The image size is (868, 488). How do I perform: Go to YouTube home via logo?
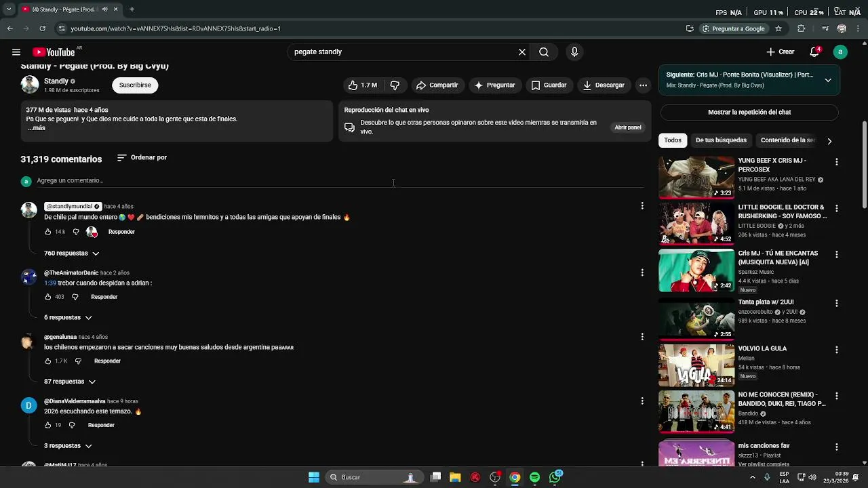[x=54, y=52]
